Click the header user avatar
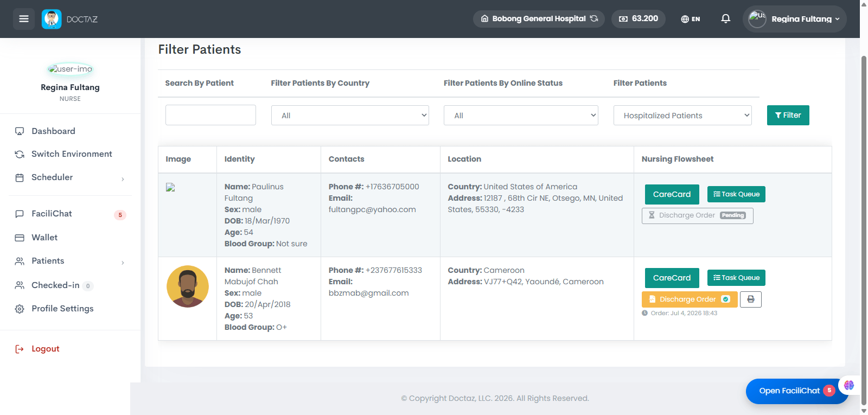868x415 pixels. coord(757,19)
